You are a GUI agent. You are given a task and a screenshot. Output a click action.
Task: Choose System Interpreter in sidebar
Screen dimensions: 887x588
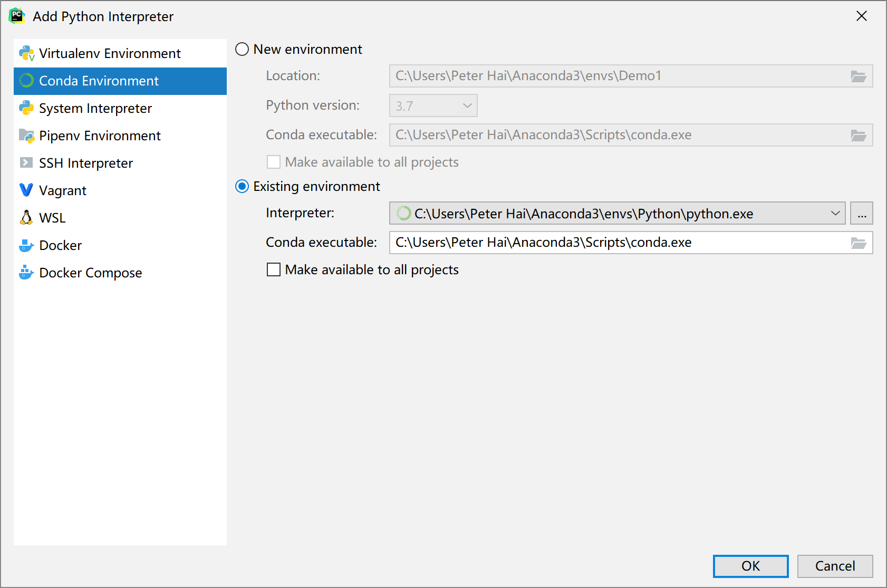coord(120,108)
